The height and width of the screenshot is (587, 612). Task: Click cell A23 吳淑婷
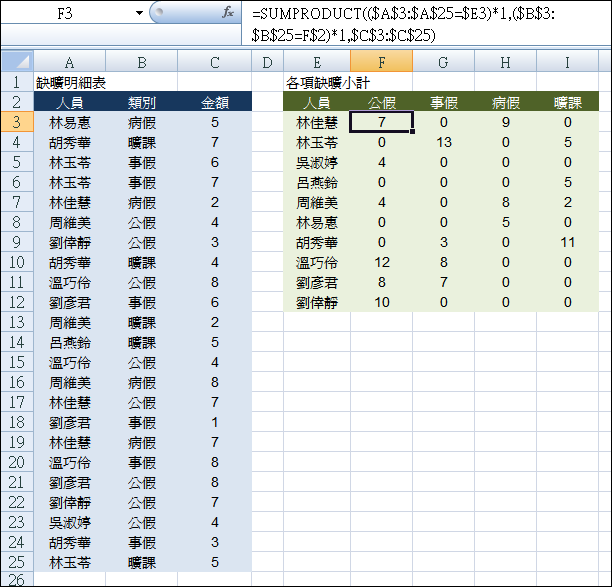[x=69, y=522]
